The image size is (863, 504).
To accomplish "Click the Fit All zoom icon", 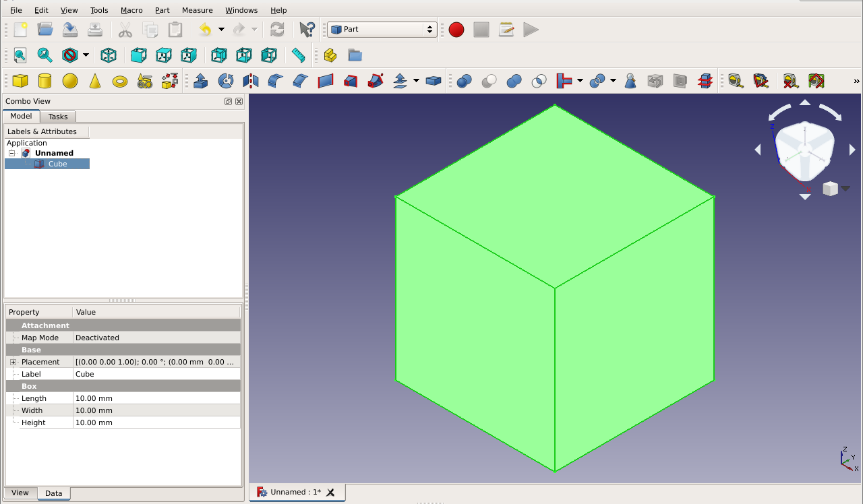I will click(20, 55).
